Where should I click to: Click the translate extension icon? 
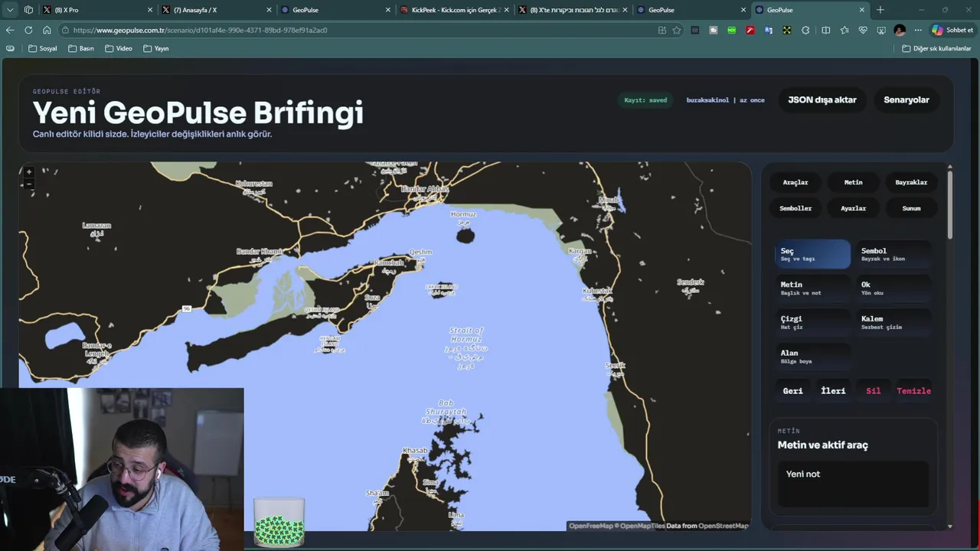click(x=769, y=30)
